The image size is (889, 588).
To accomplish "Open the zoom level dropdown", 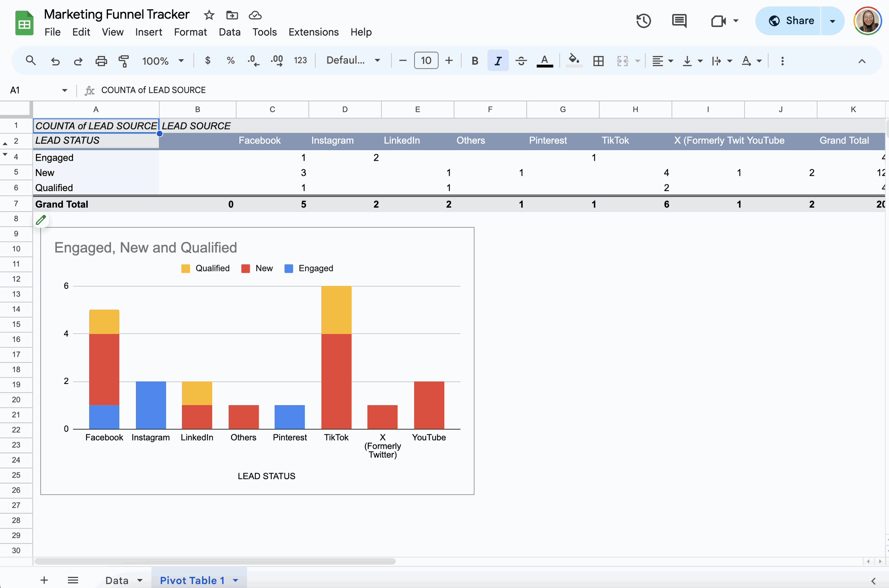I will point(163,60).
